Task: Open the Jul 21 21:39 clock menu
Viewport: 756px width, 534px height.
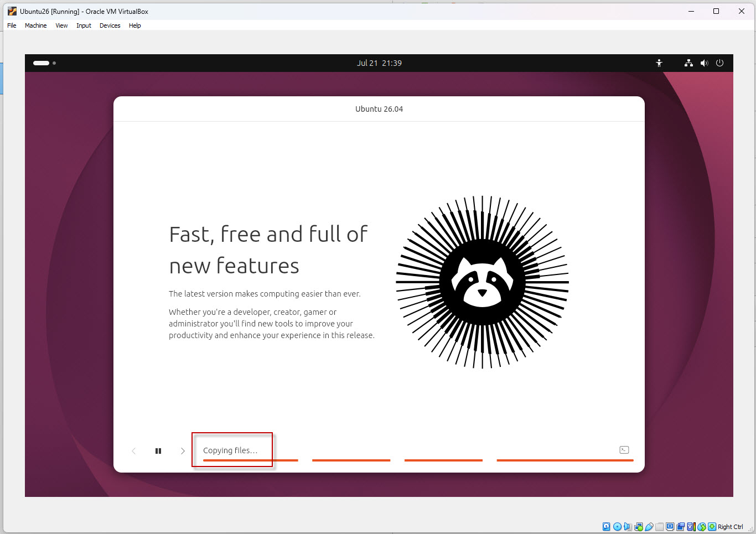Action: pos(379,63)
